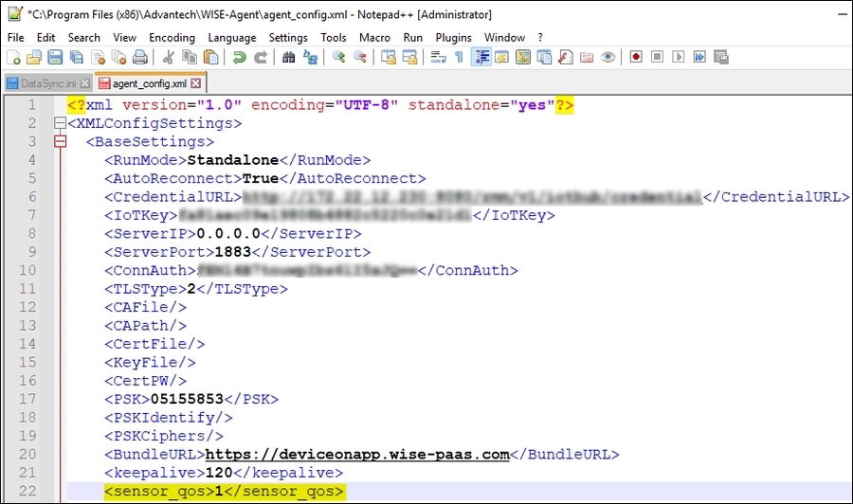
Task: Click the Undo arrow icon
Action: tap(239, 58)
